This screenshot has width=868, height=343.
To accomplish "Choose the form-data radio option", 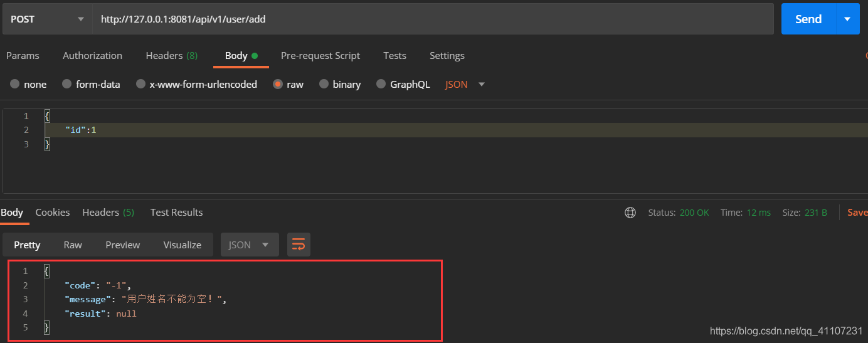I will click(67, 85).
